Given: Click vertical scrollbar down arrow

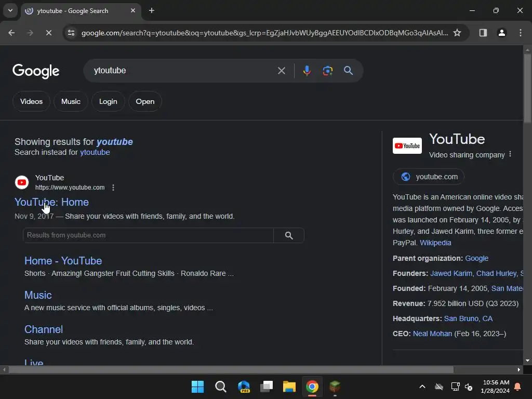Looking at the screenshot, I should tap(527, 361).
